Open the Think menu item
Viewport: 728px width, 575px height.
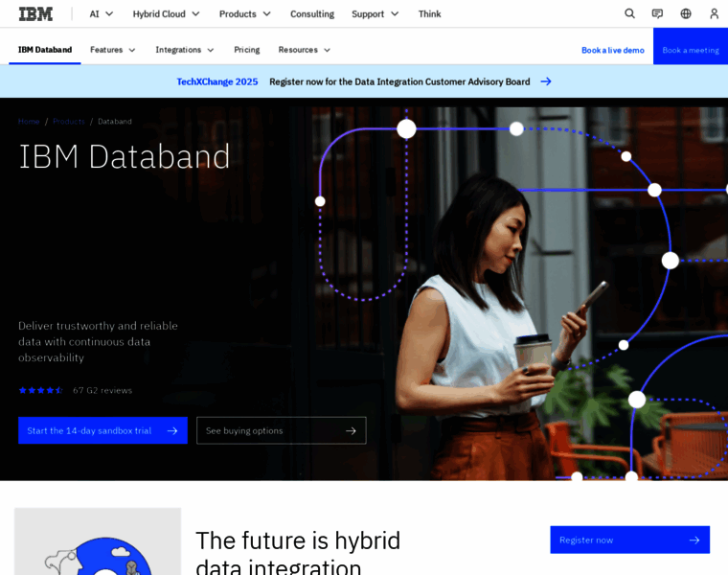430,14
